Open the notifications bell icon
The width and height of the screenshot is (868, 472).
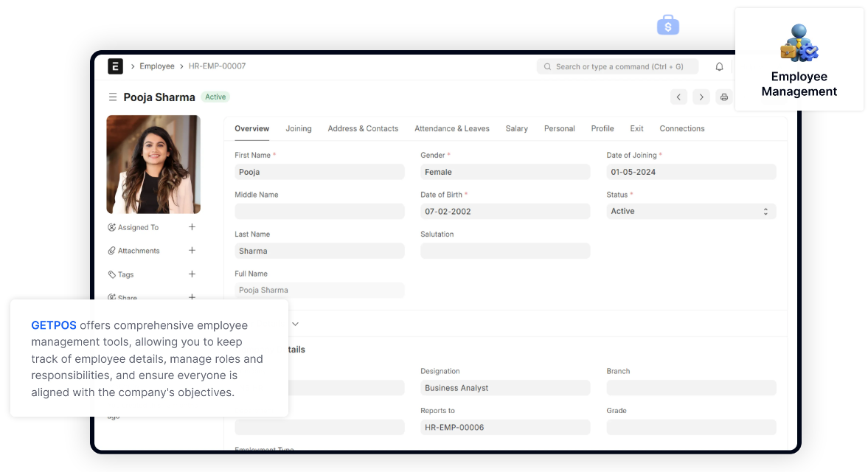[x=719, y=66]
